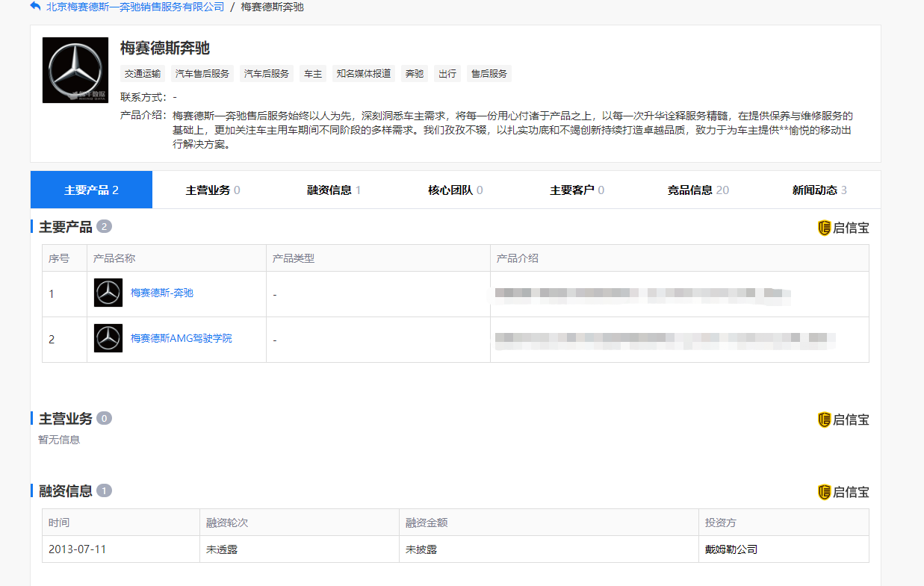Open the 梅赛德斯-奔驰 product link
Screen dimensions: 924x586
click(x=162, y=293)
